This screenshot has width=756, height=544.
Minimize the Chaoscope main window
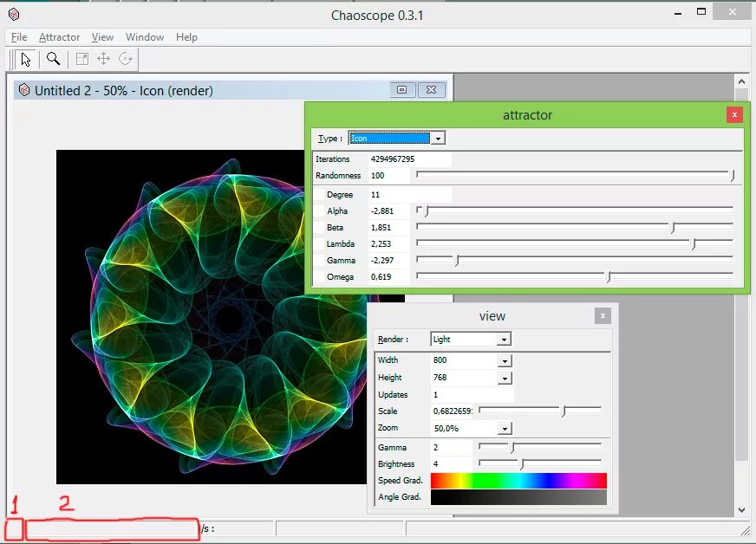(678, 12)
